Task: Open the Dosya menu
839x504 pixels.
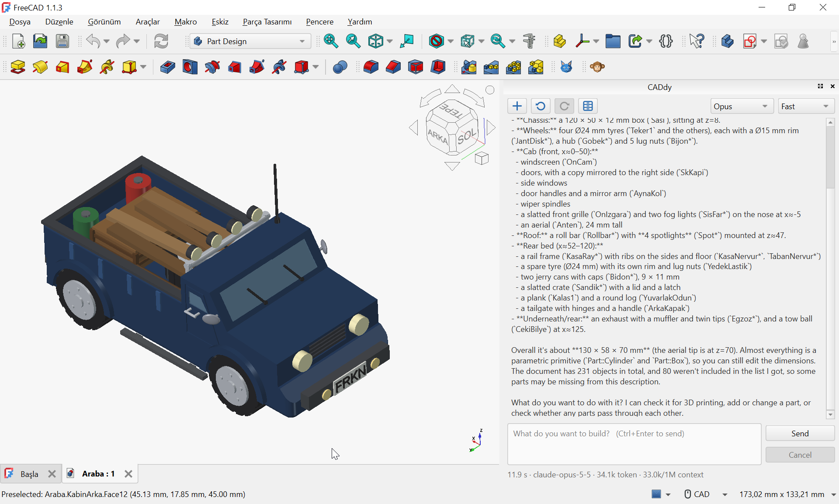Action: click(x=20, y=22)
